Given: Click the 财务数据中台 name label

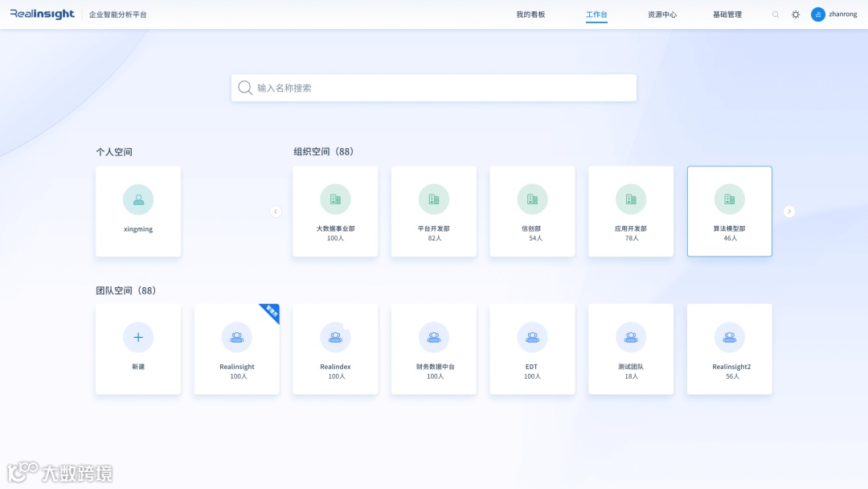Looking at the screenshot, I should (435, 367).
